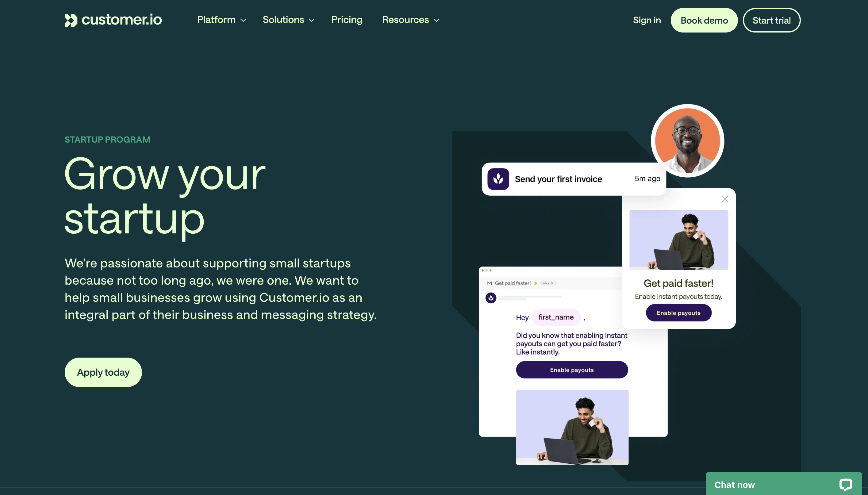Click the Apply today button

tap(103, 371)
